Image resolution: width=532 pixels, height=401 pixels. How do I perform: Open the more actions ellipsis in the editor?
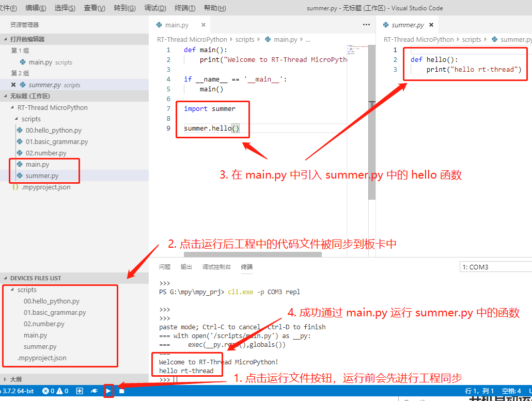(366, 25)
